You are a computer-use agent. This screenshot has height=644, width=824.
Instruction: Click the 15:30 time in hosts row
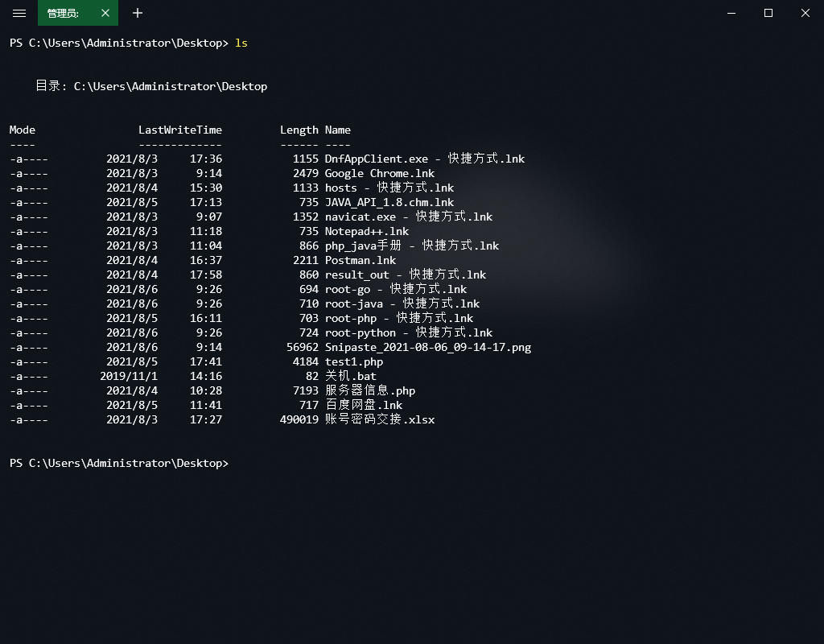[206, 188]
